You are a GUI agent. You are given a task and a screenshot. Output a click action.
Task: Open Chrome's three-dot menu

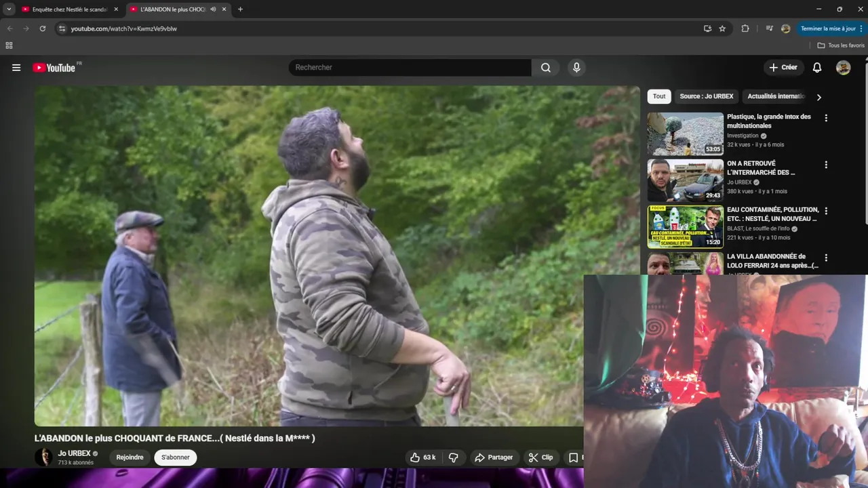[863, 28]
